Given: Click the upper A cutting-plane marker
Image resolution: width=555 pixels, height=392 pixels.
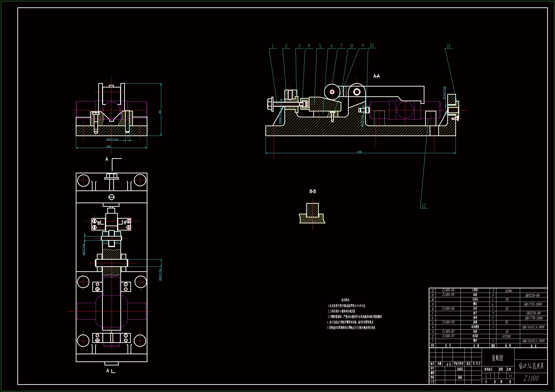Looking at the screenshot, I should point(107,159).
